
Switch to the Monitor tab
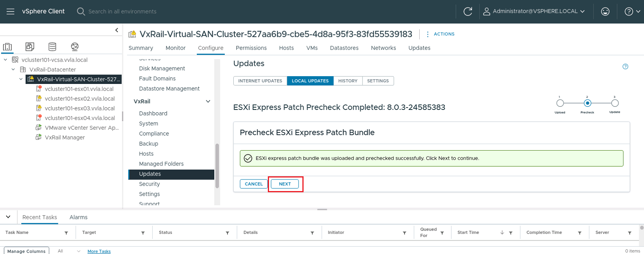pos(175,48)
